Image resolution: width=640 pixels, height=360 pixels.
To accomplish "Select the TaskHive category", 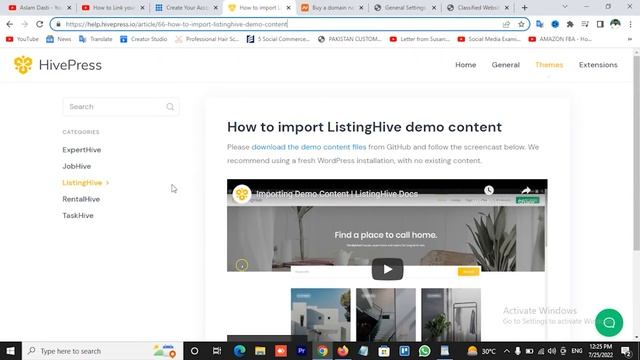I will tap(78, 216).
